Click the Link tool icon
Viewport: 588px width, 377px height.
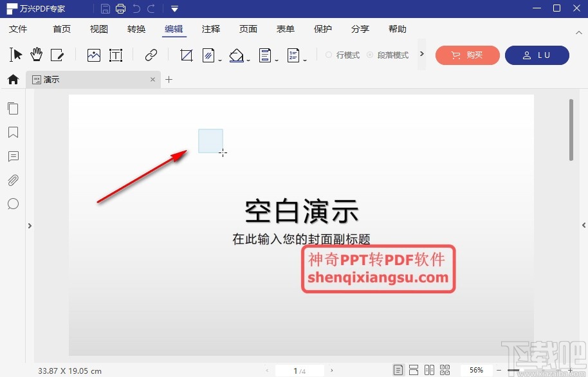pos(150,55)
